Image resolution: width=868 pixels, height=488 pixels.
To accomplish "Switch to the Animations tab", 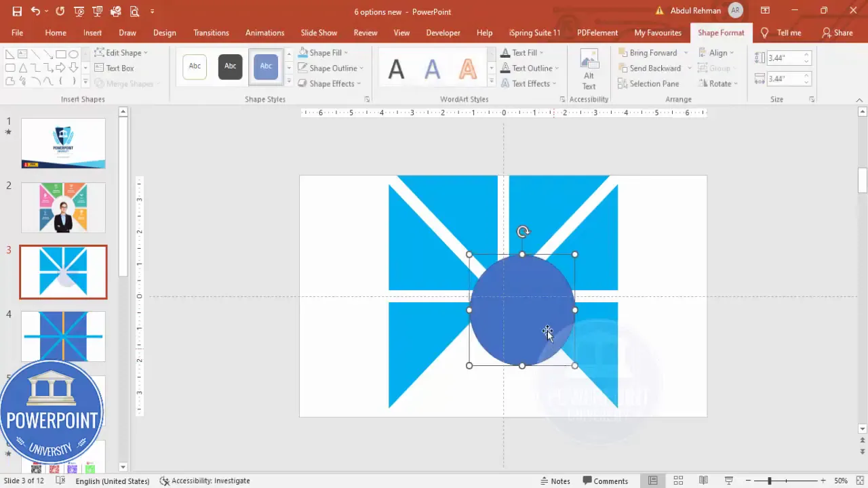I will (264, 33).
